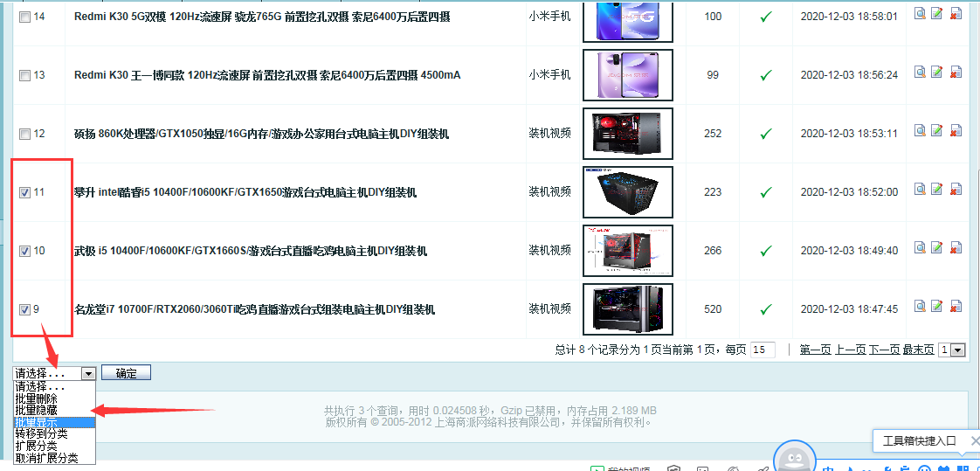Image resolution: width=980 pixels, height=471 pixels.
Task: Open thumbnail of row 9 名龙堂 PC
Action: point(627,309)
